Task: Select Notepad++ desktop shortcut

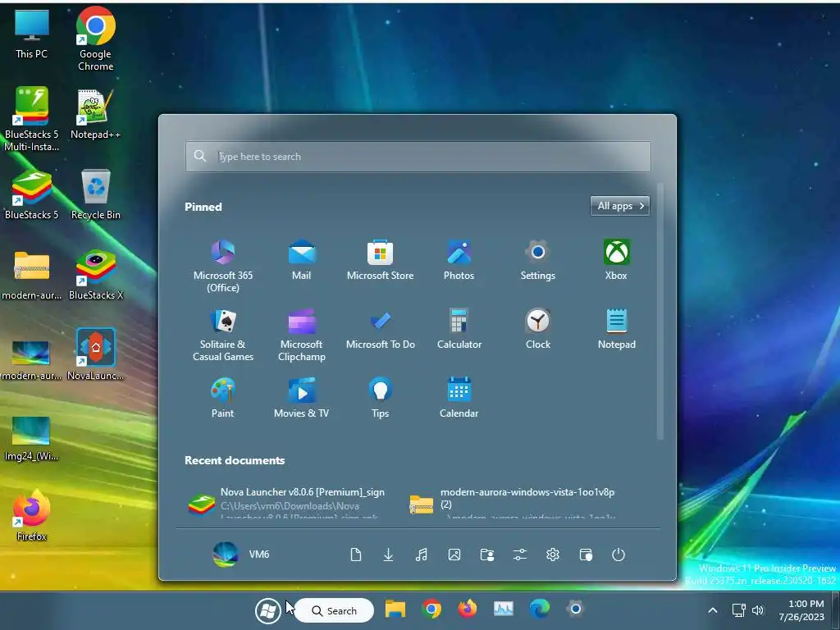Action: click(x=96, y=113)
